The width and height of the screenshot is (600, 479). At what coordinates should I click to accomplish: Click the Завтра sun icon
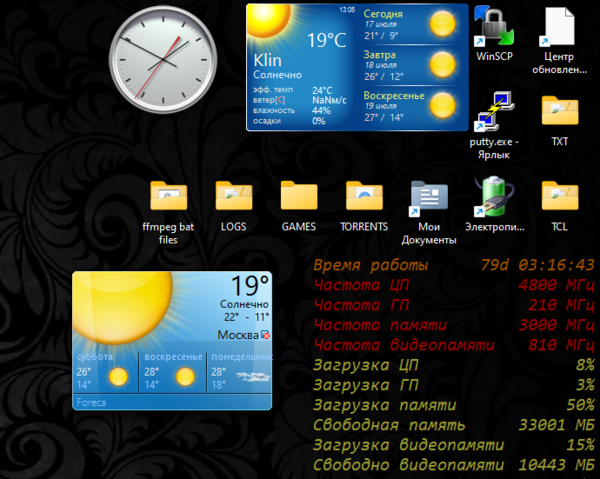442,65
